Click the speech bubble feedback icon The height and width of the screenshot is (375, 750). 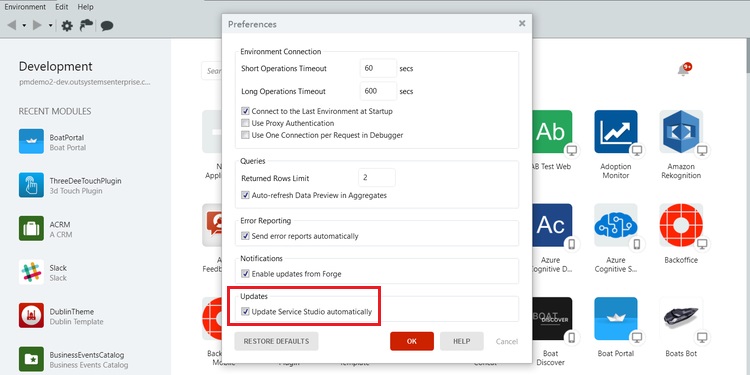(107, 26)
